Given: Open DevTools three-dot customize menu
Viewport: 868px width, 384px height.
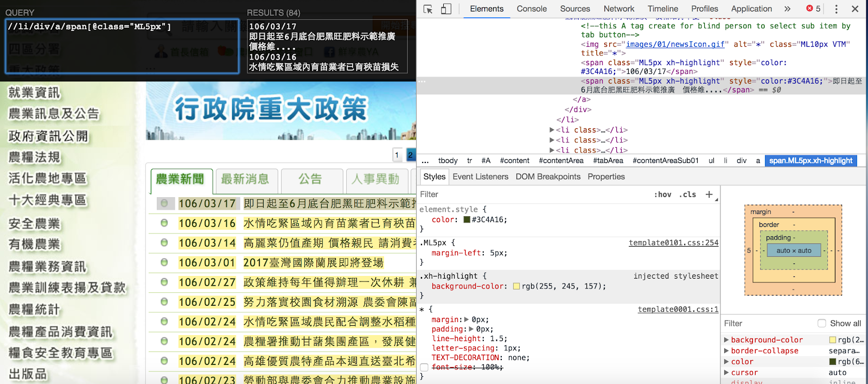Looking at the screenshot, I should click(x=836, y=9).
